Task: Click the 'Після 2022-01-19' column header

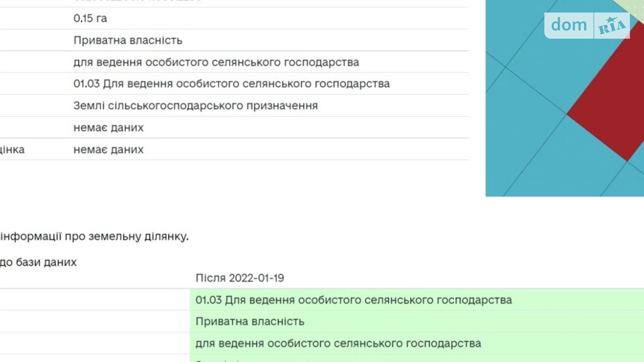Action: pyautogui.click(x=240, y=278)
